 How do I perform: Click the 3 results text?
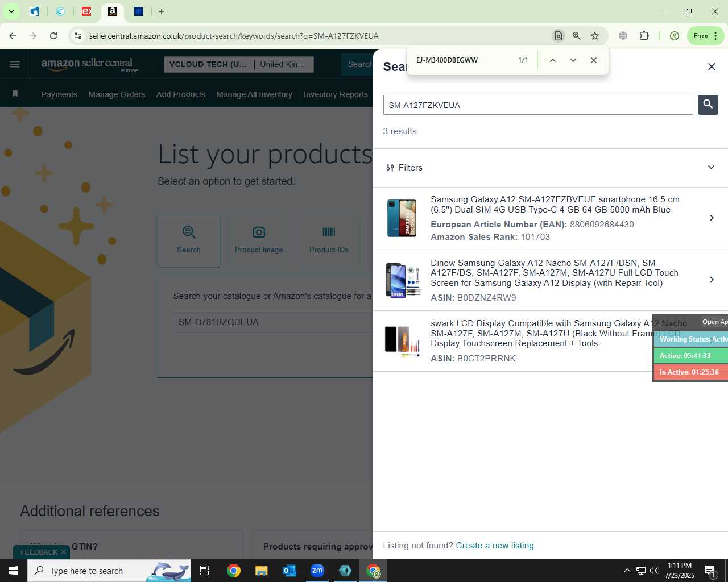pyautogui.click(x=400, y=131)
